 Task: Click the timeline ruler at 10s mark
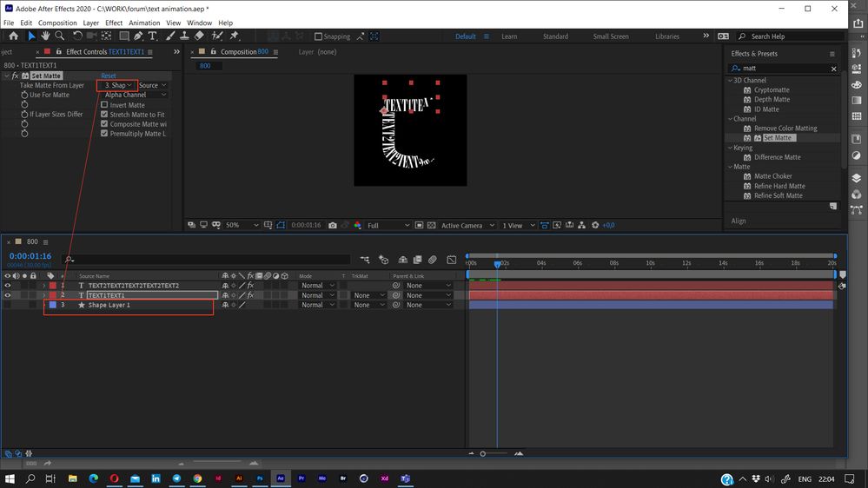[x=651, y=263]
